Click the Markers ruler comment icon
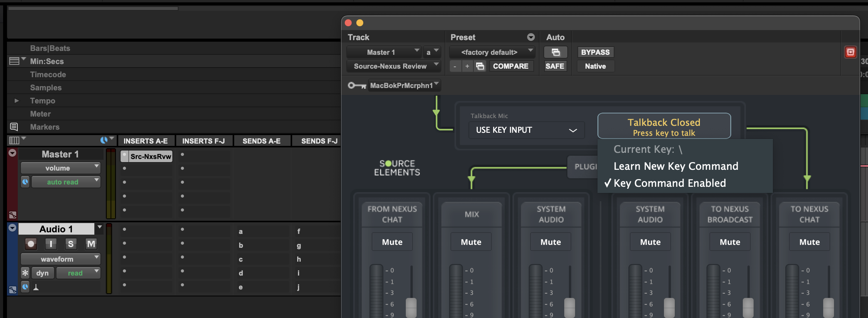Viewport: 868px width, 318px height. pos(14,127)
